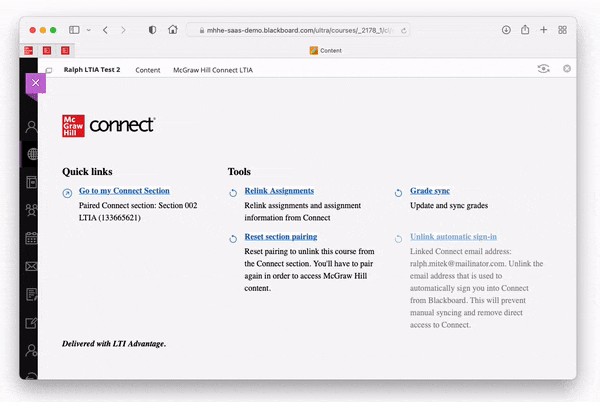Click the Content breadcrumb item
This screenshot has width=600, height=402.
pos(148,70)
